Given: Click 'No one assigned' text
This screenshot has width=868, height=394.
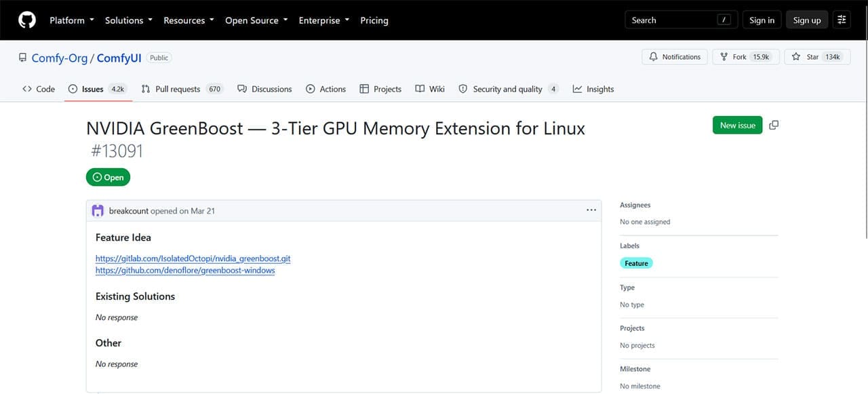Looking at the screenshot, I should (645, 222).
